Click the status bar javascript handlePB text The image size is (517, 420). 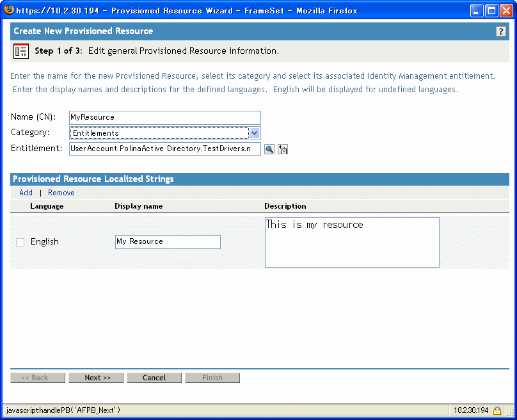point(63,410)
